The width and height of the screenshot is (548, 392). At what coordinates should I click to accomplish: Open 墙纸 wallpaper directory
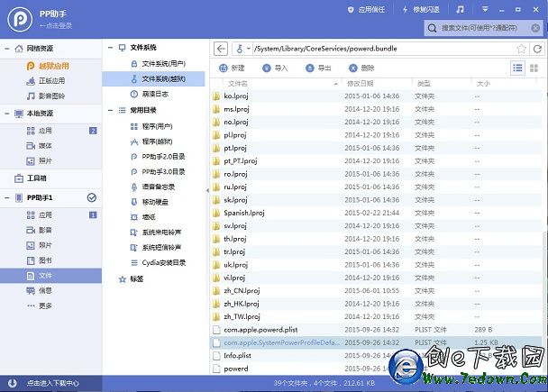[x=154, y=217]
